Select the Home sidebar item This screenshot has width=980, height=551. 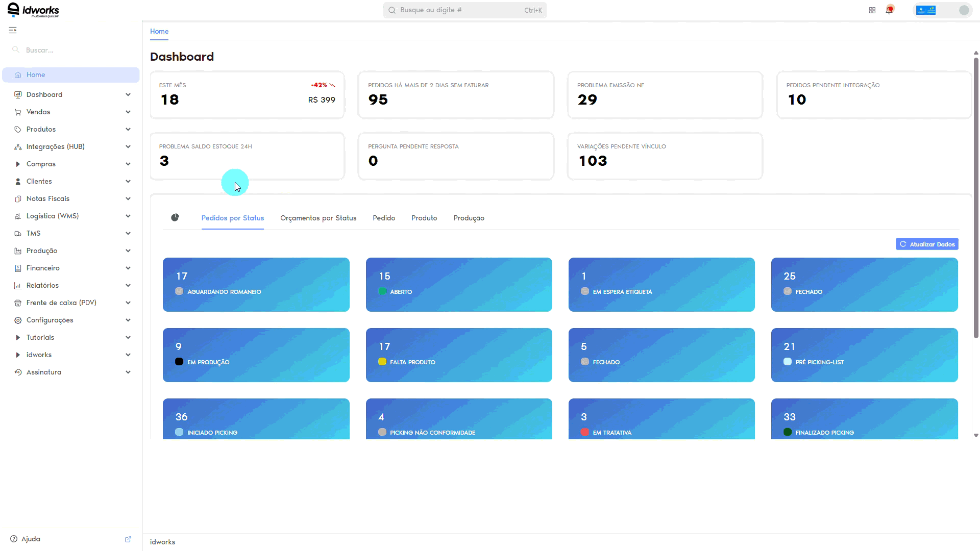click(x=71, y=74)
